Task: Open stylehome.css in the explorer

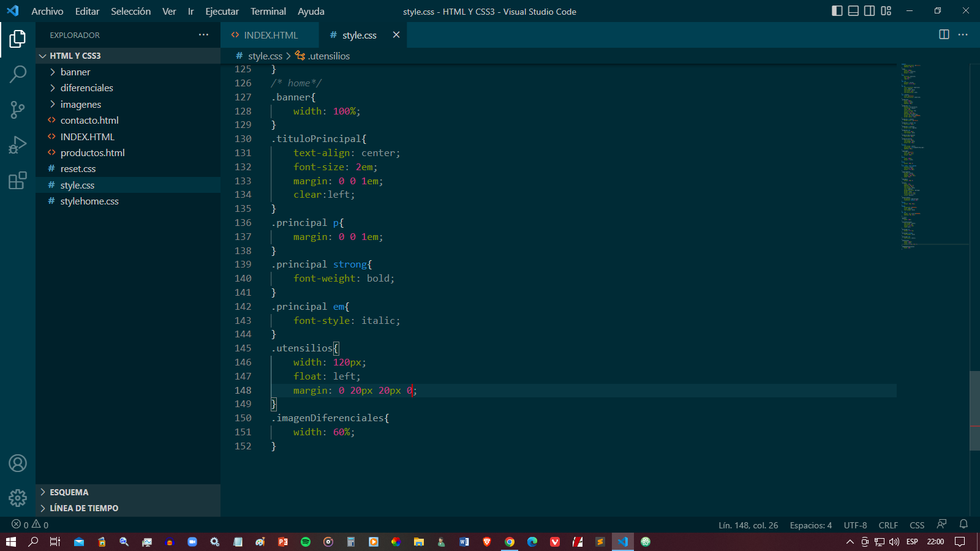Action: click(128, 201)
